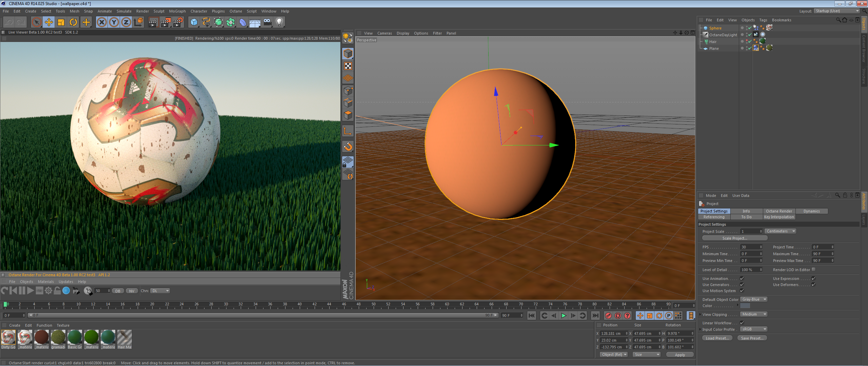
Task: Open the View Clipping Medium dropdown
Action: (x=754, y=314)
